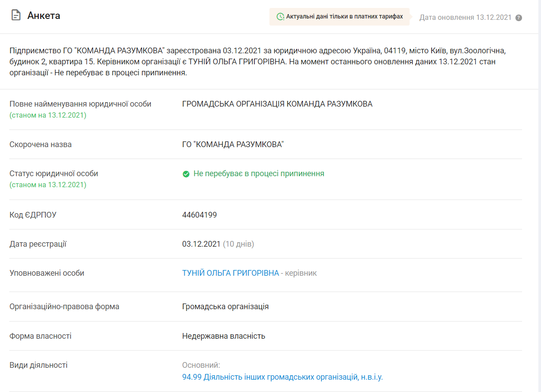Click the 'Код ЄДРПОУ' field label
541x392 pixels.
33,215
